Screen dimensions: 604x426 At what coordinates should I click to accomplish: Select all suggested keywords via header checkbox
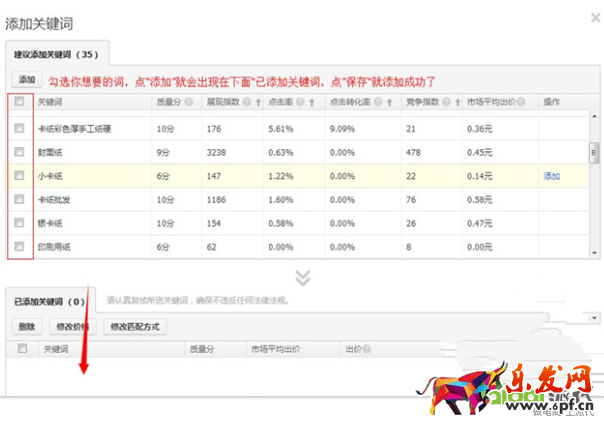click(x=19, y=101)
